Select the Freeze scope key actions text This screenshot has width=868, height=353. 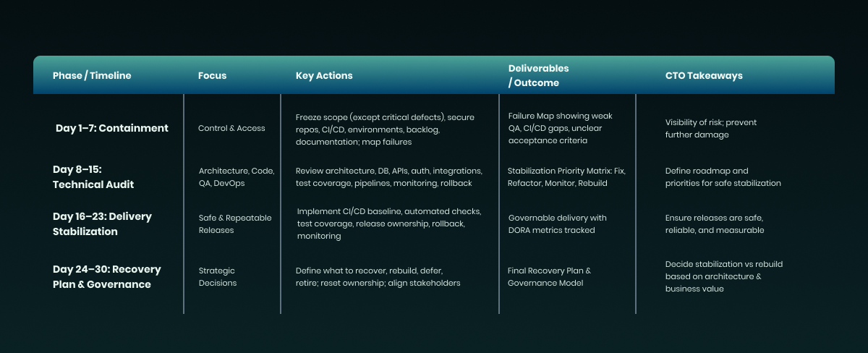(385, 129)
